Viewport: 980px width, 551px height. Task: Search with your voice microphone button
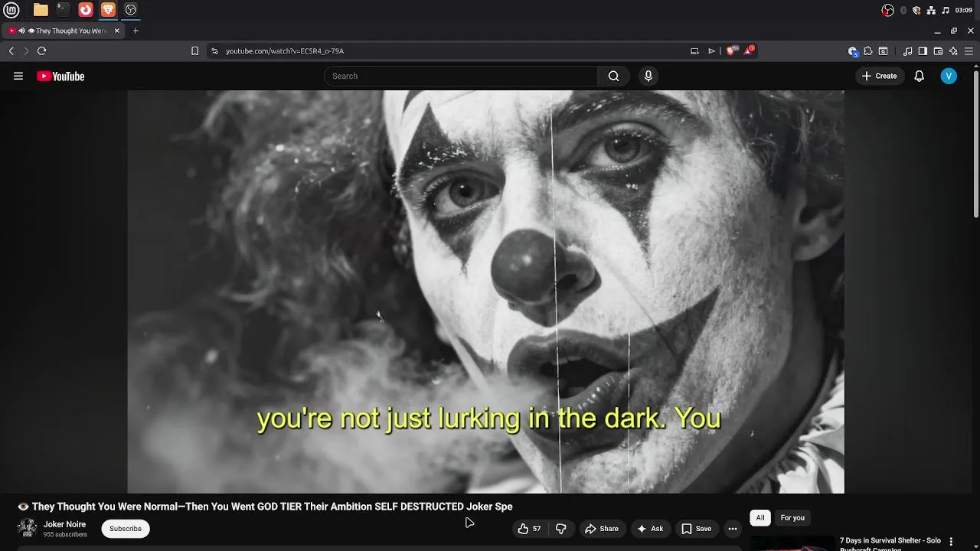tap(648, 76)
